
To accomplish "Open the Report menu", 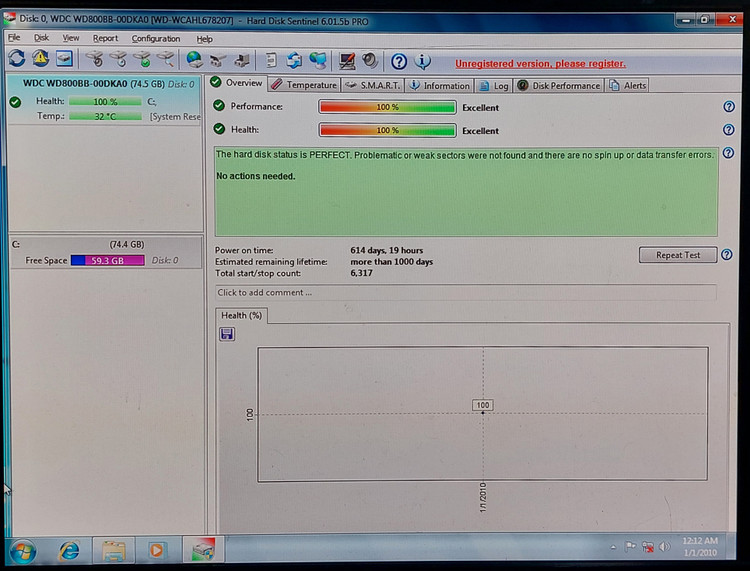I will [x=105, y=38].
